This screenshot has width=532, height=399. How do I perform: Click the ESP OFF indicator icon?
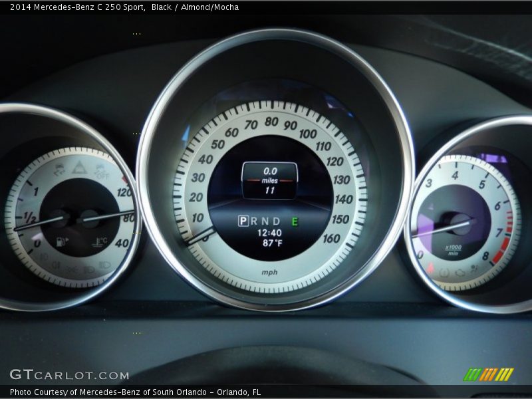102,172
